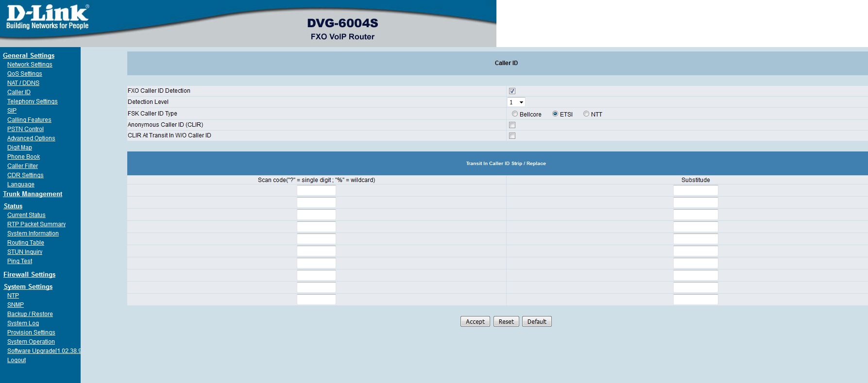Open Status menu section

point(13,206)
